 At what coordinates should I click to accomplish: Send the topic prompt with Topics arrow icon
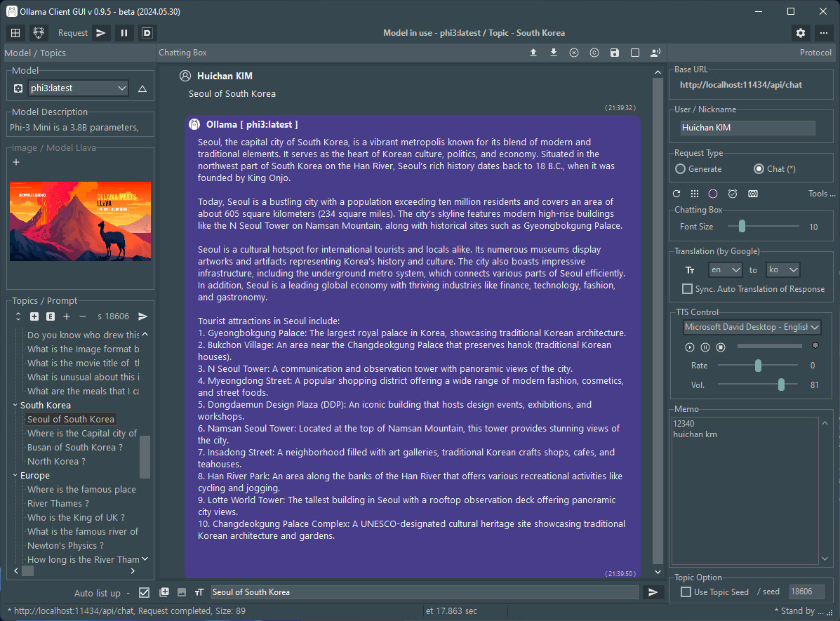click(142, 316)
